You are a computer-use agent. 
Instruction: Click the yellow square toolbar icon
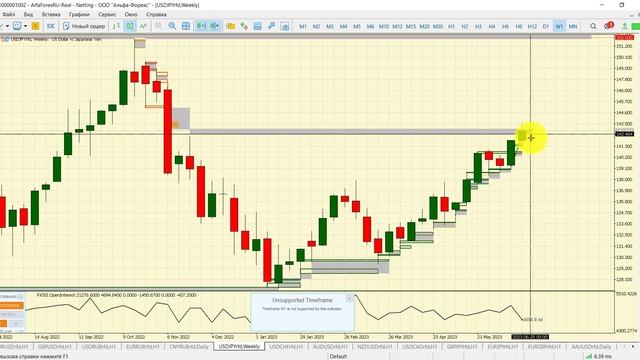pos(36,26)
